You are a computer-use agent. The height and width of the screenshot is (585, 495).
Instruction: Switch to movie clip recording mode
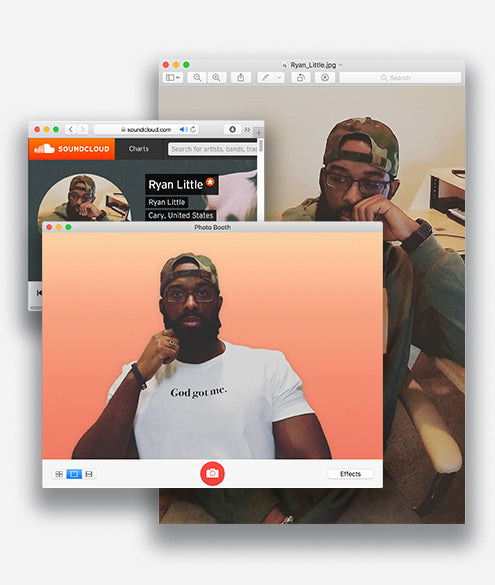tap(89, 474)
